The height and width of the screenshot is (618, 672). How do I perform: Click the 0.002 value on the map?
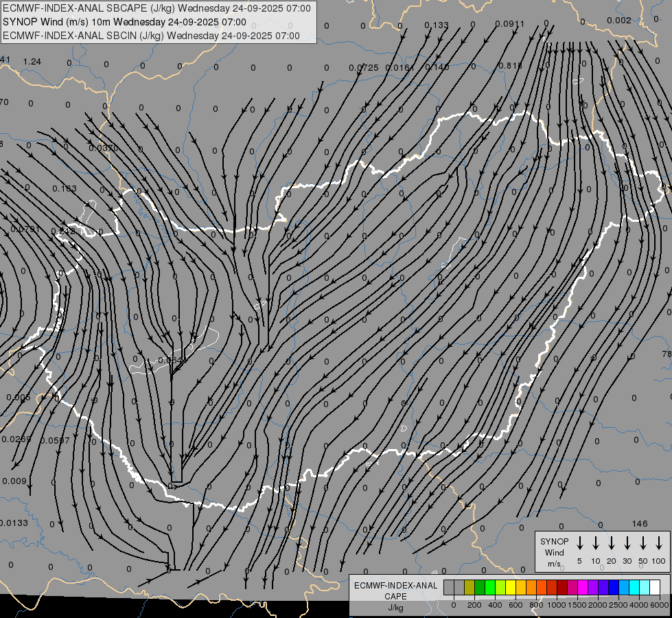coord(619,21)
